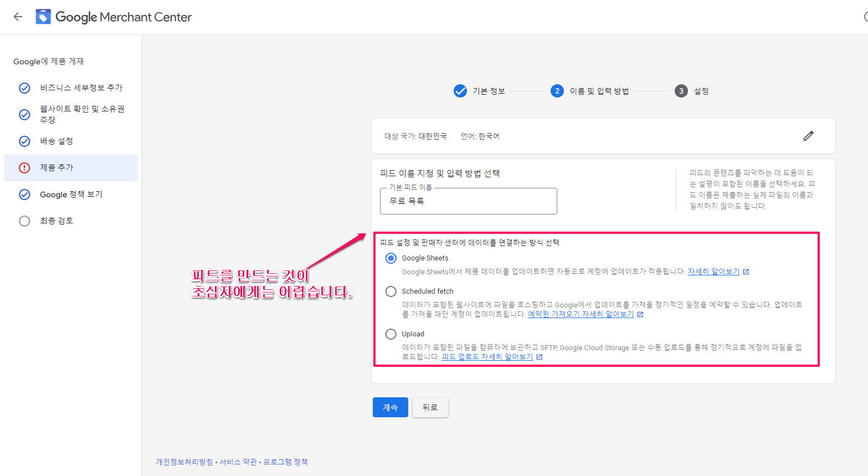Select the Scheduled fetch radio button
Image resolution: width=868 pixels, height=476 pixels.
click(x=391, y=291)
